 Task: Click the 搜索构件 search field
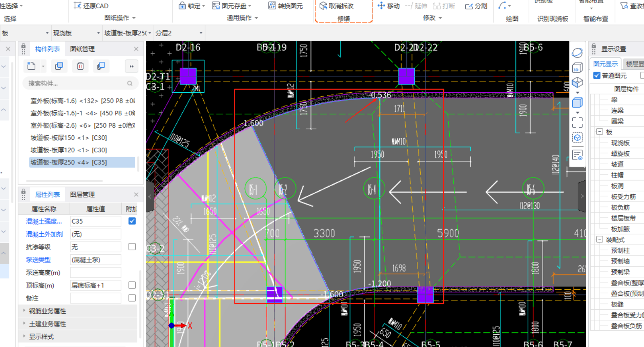[x=80, y=83]
